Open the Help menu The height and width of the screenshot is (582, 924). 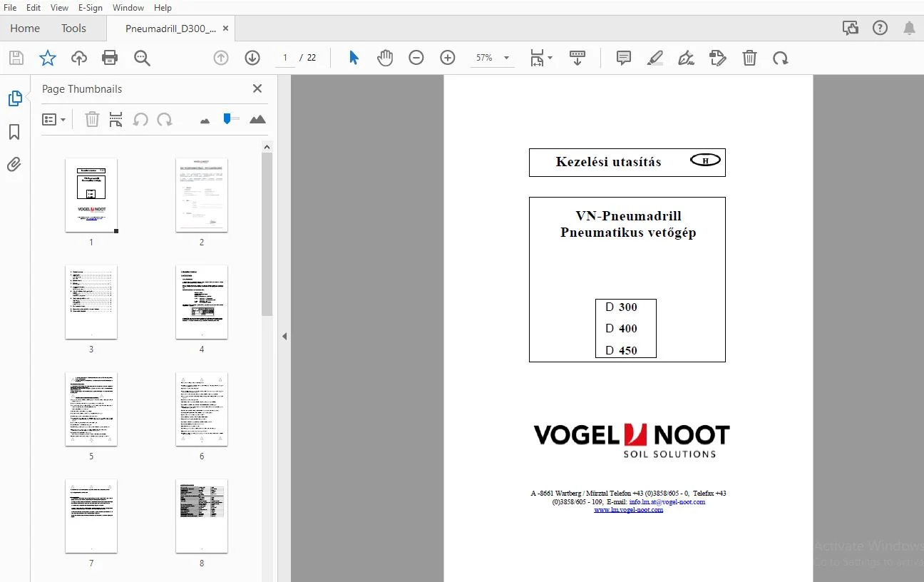(x=163, y=7)
